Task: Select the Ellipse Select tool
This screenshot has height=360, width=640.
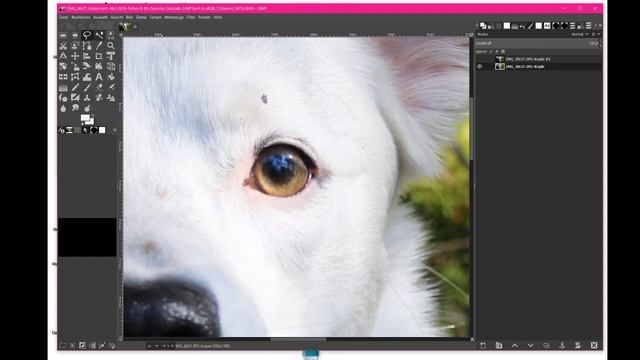Action: pos(75,35)
